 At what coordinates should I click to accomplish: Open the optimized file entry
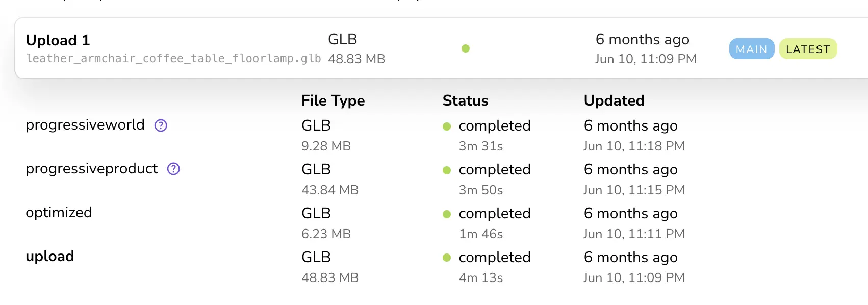coord(59,213)
